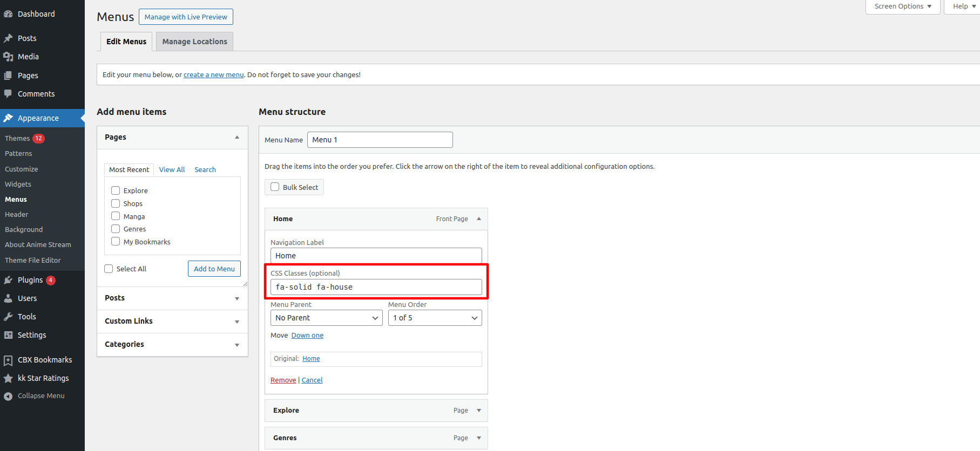
Task: Open Media via its sidebar icon
Action: [x=8, y=57]
